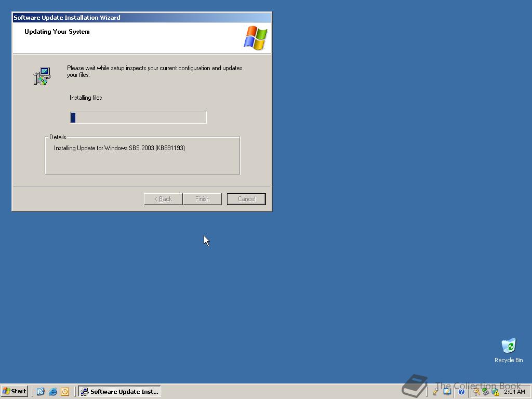Click the Software Update Installation Wizard title bar
The height and width of the screenshot is (399, 532).
142,18
